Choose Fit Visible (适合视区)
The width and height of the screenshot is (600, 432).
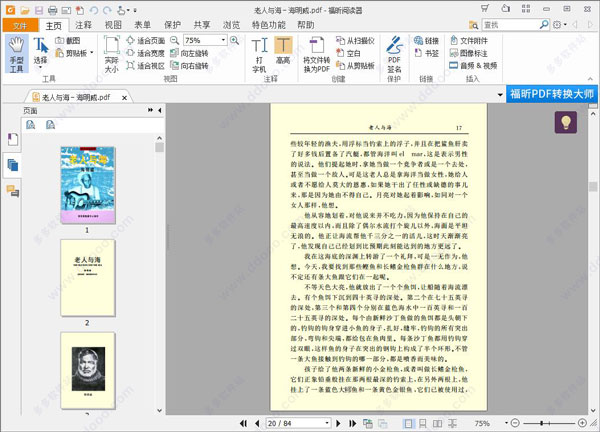coord(146,66)
